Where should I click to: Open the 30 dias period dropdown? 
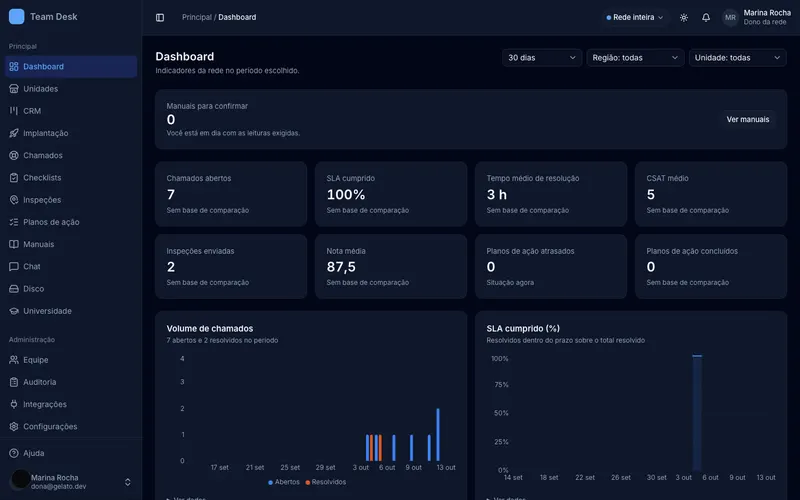(x=542, y=58)
